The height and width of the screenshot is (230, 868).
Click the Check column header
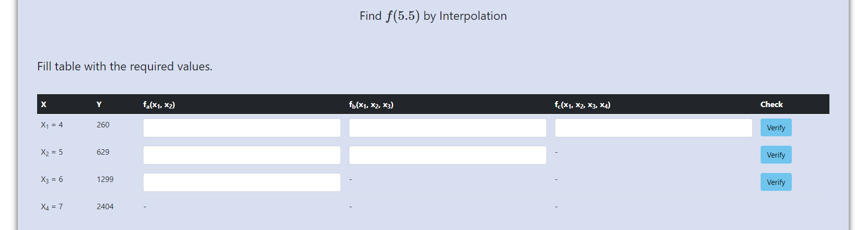point(772,104)
